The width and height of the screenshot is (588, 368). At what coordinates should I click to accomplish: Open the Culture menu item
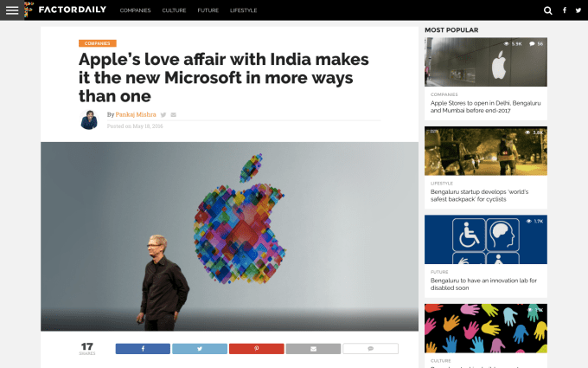[174, 10]
